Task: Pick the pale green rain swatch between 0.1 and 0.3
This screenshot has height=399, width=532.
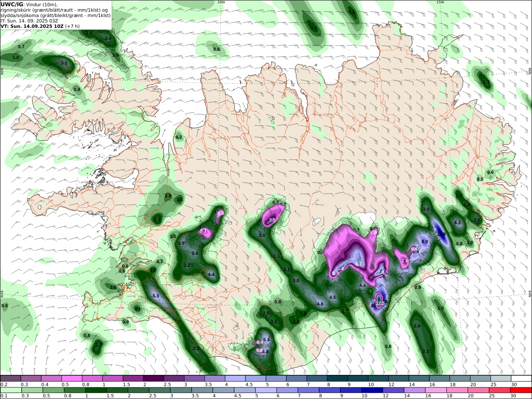Action: tap(10, 390)
